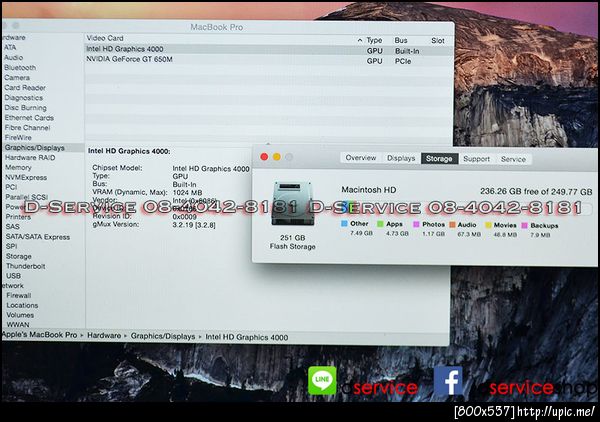Click the Video Card column sort arrow
This screenshot has width=600, height=422.
pyautogui.click(x=360, y=40)
